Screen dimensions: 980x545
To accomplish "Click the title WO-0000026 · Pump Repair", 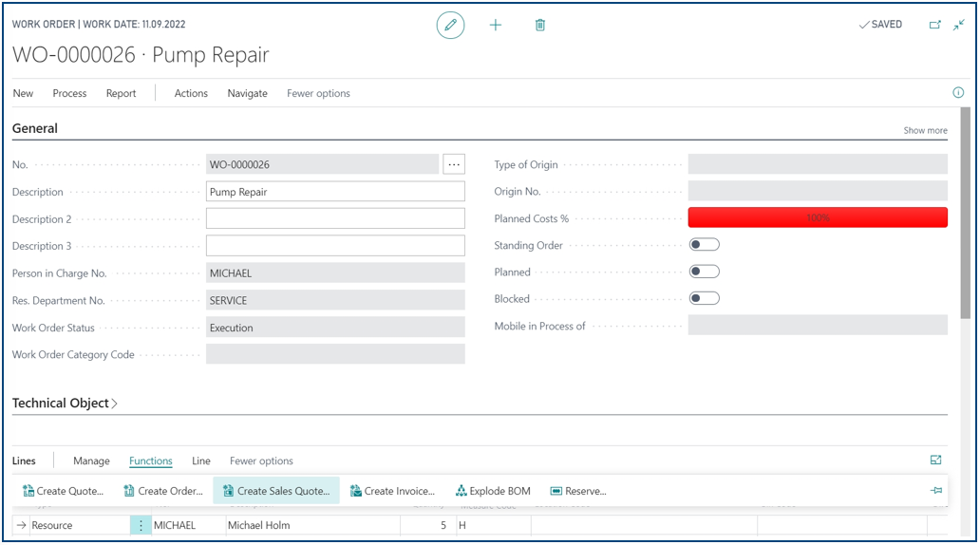I will coord(141,55).
